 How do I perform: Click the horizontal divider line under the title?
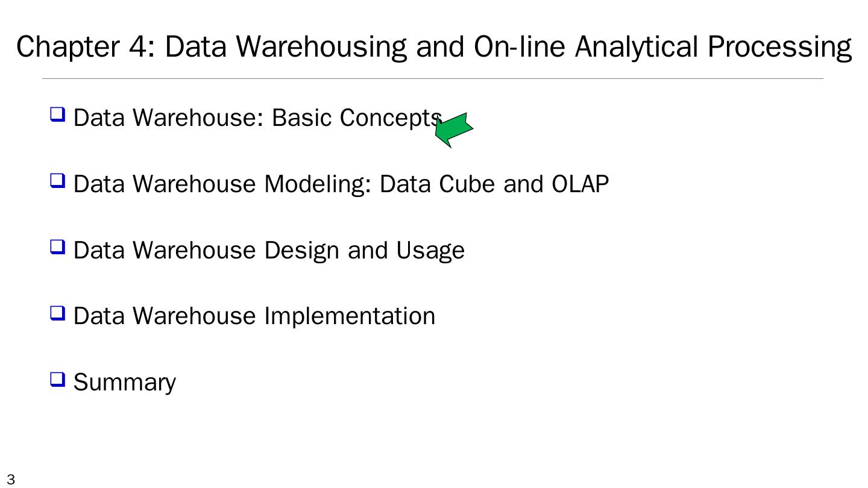pos(432,79)
